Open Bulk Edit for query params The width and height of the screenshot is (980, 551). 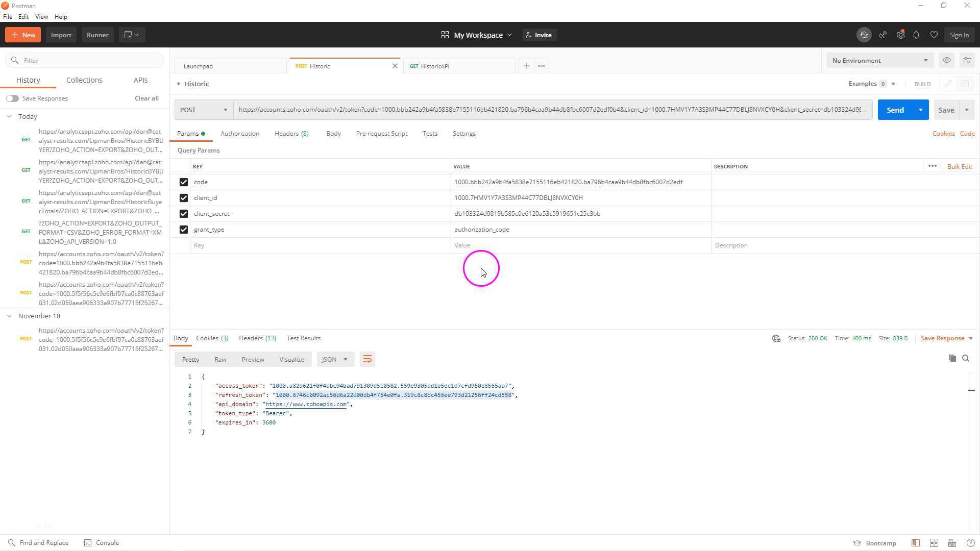pos(960,166)
